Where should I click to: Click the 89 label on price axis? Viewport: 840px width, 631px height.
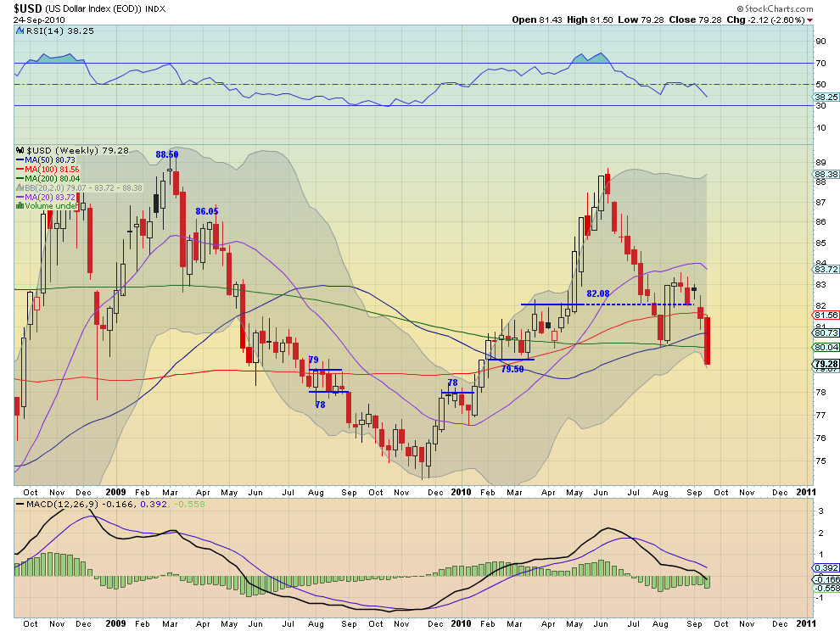(820, 162)
